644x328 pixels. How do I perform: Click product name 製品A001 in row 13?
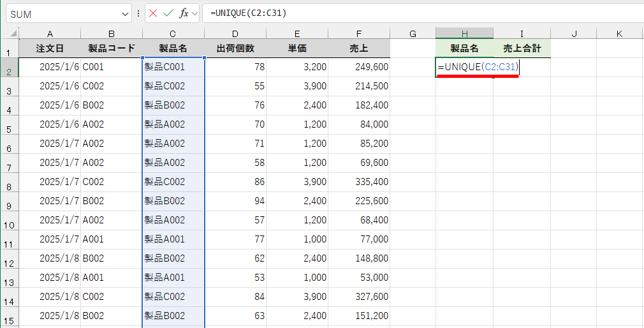pos(173,278)
